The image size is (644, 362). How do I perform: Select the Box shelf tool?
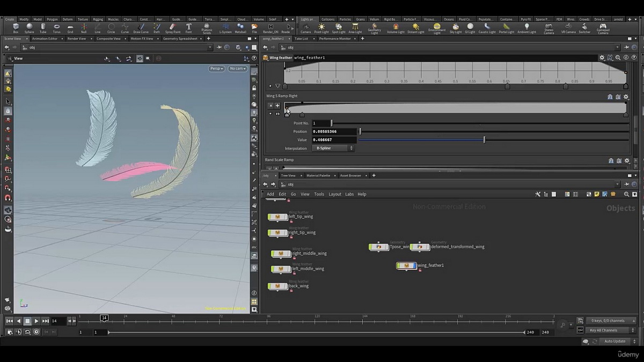pos(16,28)
